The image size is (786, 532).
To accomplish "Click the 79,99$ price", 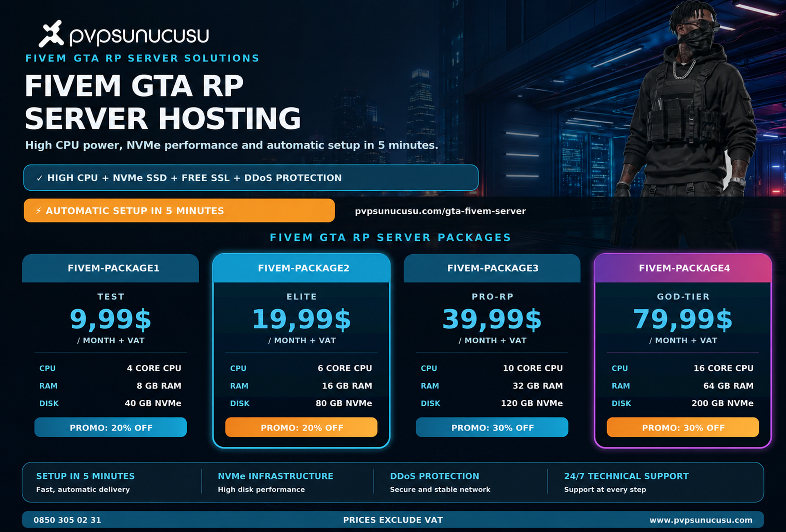I will pyautogui.click(x=683, y=319).
